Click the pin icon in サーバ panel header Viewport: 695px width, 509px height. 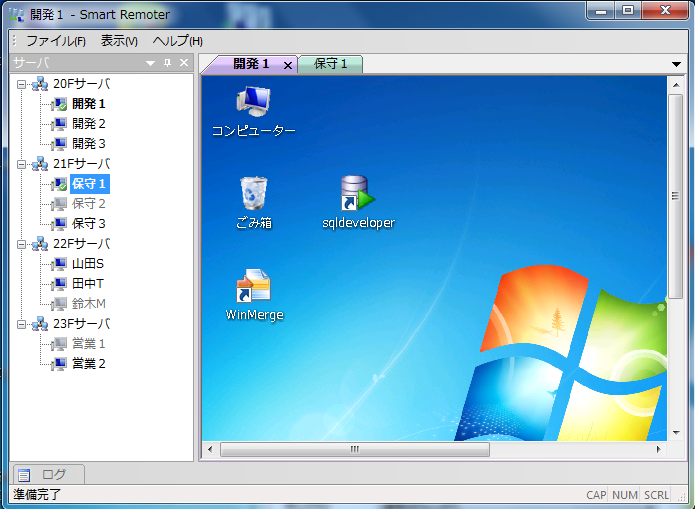pyautogui.click(x=167, y=64)
